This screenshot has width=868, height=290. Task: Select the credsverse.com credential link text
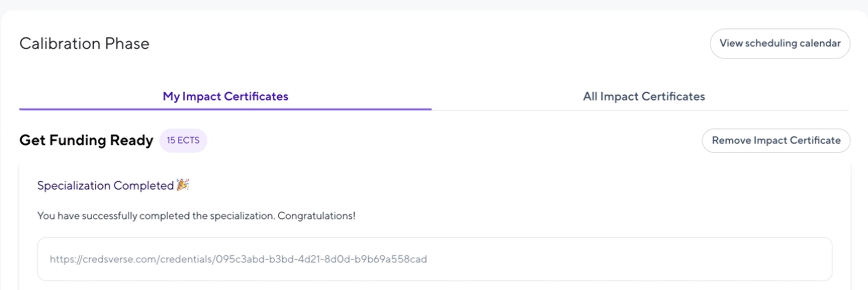[x=239, y=259]
